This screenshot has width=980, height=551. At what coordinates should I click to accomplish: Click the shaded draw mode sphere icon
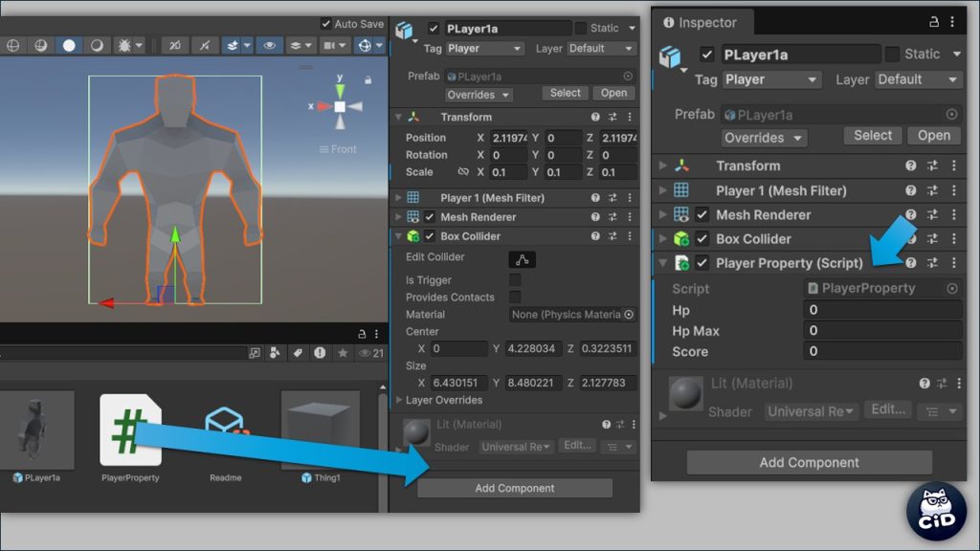coord(69,45)
